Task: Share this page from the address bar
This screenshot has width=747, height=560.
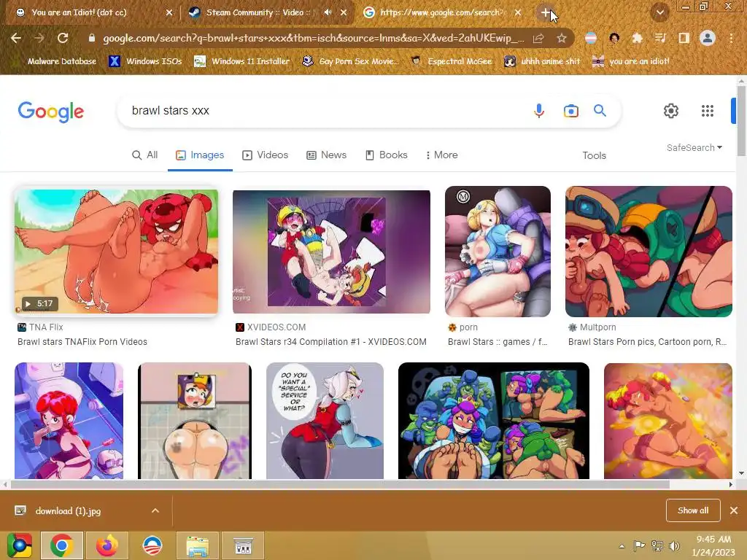Action: coord(538,38)
